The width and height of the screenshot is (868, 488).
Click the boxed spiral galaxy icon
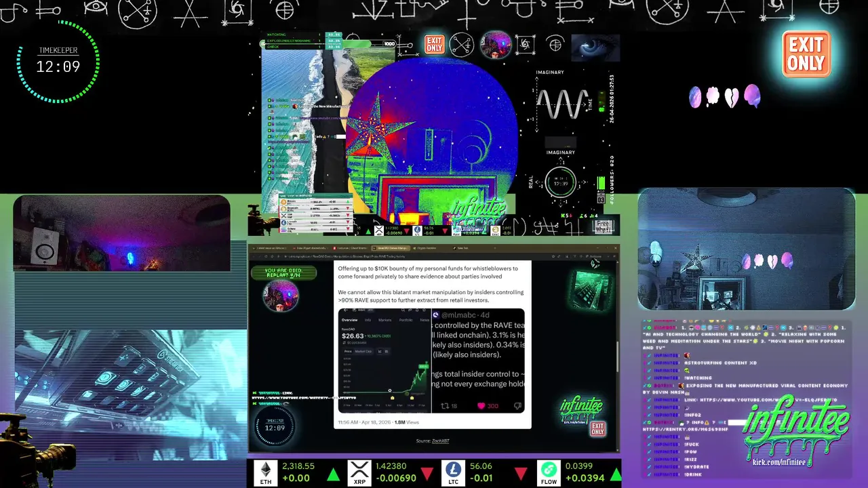(525, 45)
